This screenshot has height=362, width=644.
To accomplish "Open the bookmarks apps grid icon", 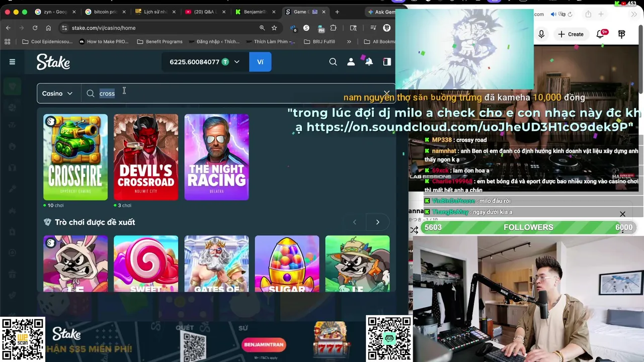I will (7, 42).
